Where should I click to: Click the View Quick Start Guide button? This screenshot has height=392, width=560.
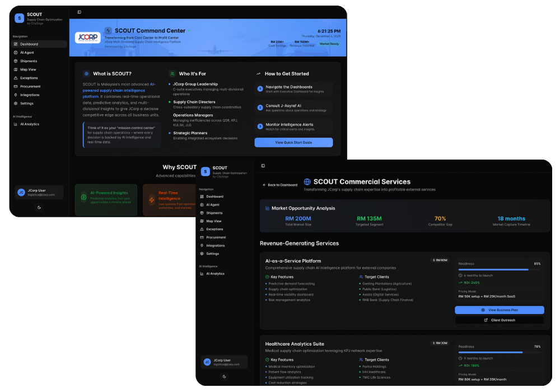coord(293,142)
